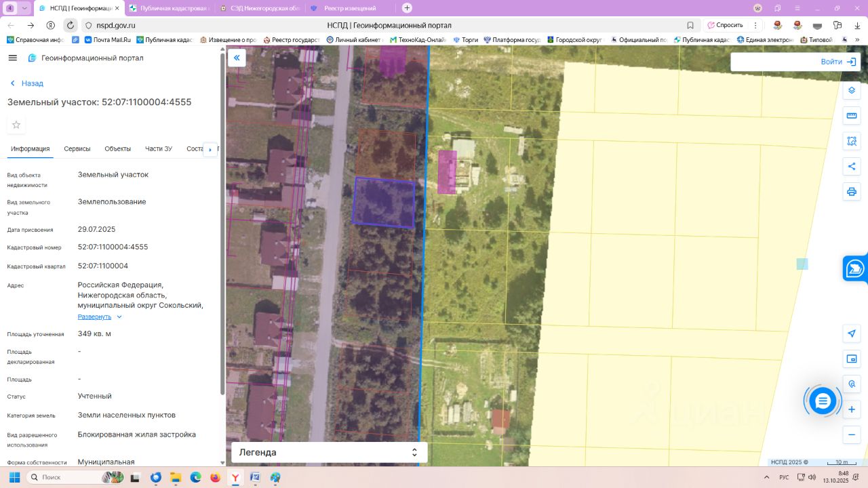Viewport: 868px width, 488px height.
Task: Bookmark this page in the address bar
Action: pyautogui.click(x=690, y=25)
